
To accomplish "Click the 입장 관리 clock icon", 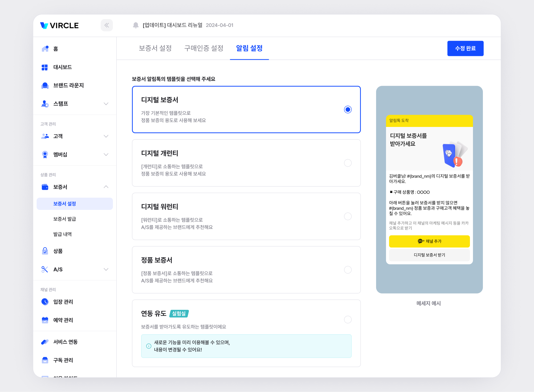I will point(45,302).
